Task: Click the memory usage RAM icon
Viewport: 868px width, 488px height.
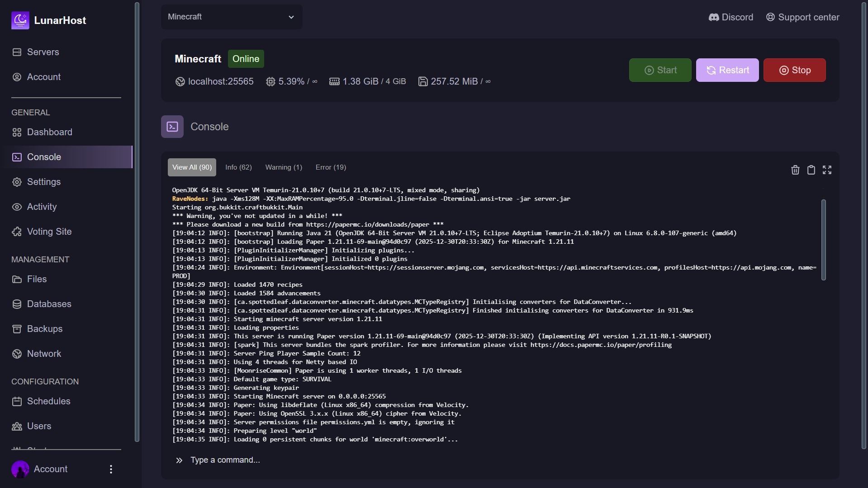Action: pyautogui.click(x=334, y=81)
